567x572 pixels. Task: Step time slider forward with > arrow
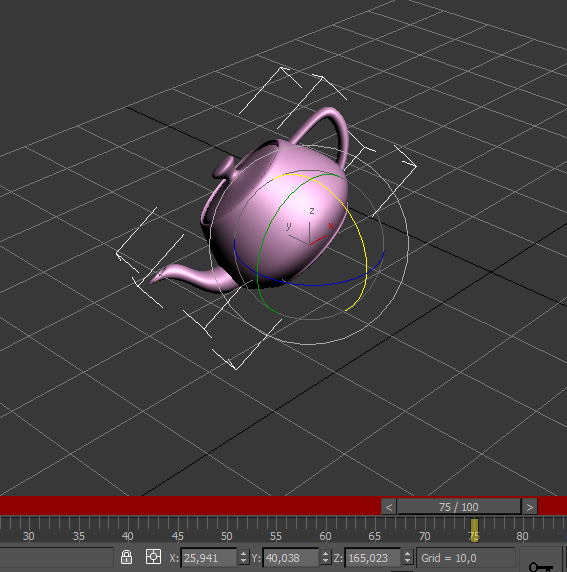(x=529, y=507)
